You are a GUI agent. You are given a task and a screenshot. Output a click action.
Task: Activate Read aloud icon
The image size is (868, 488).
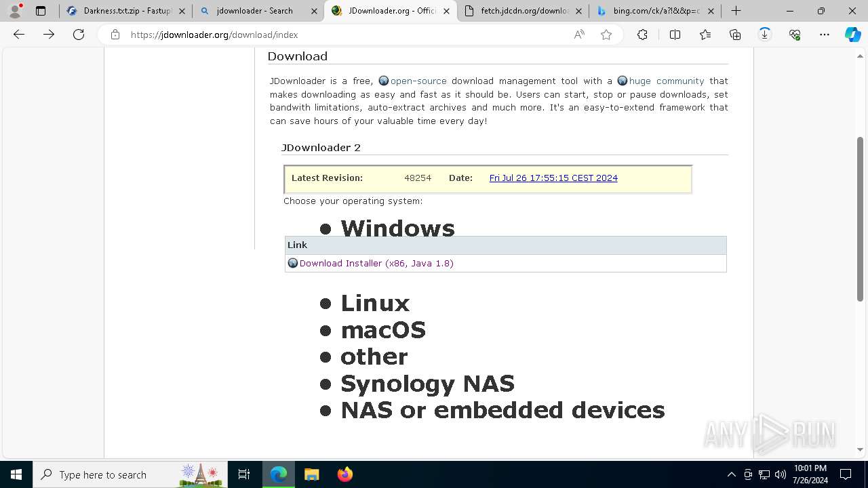click(x=579, y=35)
